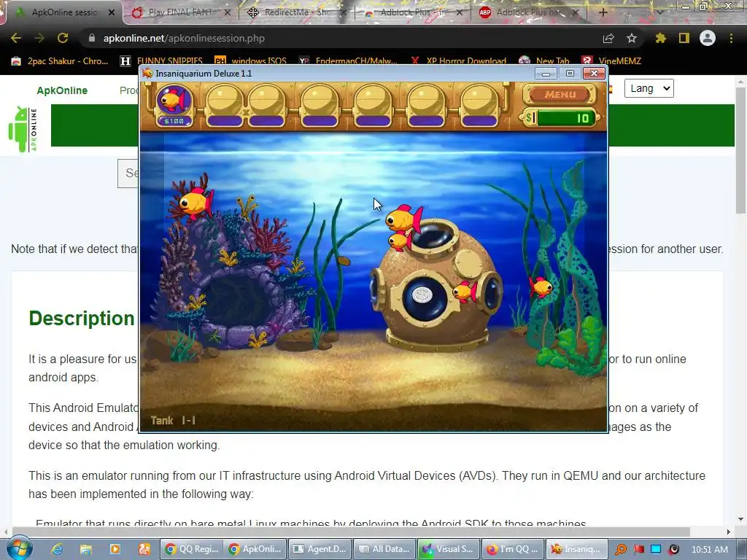Image resolution: width=747 pixels, height=560 pixels.
Task: Open Chrome three-dot menu
Action: coord(731,38)
